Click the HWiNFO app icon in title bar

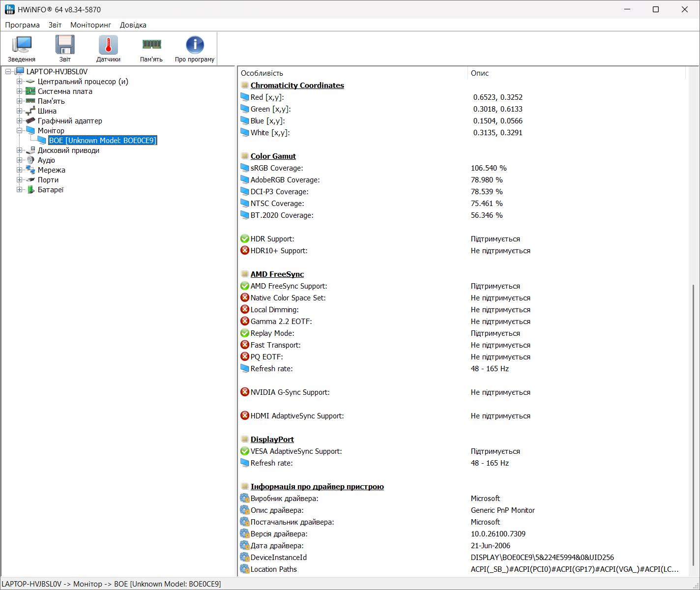10,9
